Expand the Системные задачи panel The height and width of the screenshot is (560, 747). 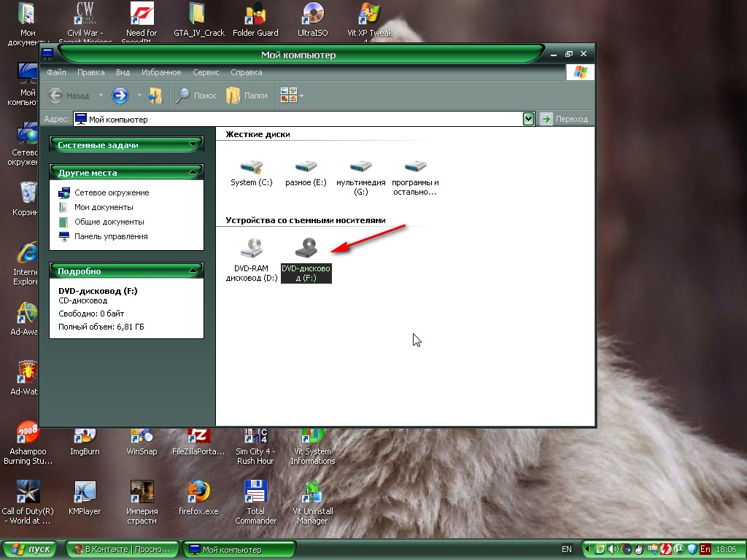(x=126, y=145)
